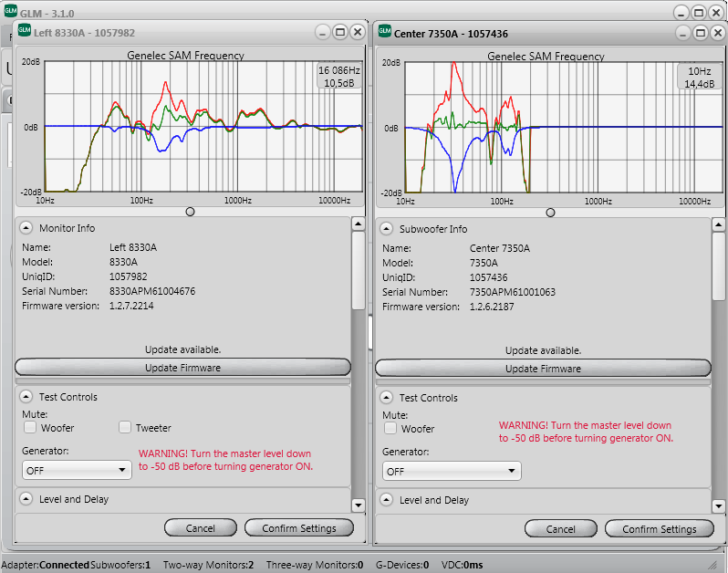This screenshot has width=728, height=573.
Task: Collapse Subwoofer Info section in Center 7350A window
Action: (x=386, y=229)
